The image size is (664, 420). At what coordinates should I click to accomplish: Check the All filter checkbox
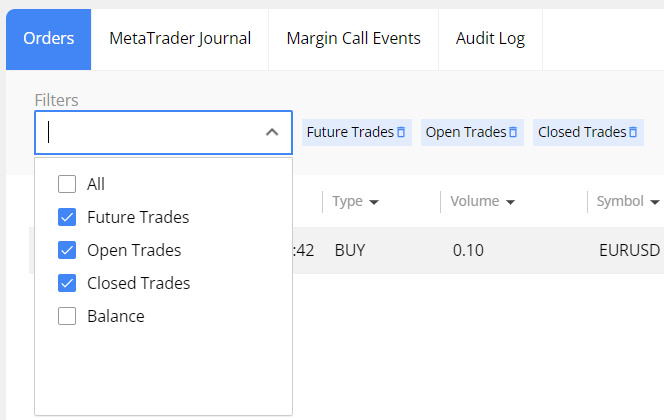tap(68, 184)
